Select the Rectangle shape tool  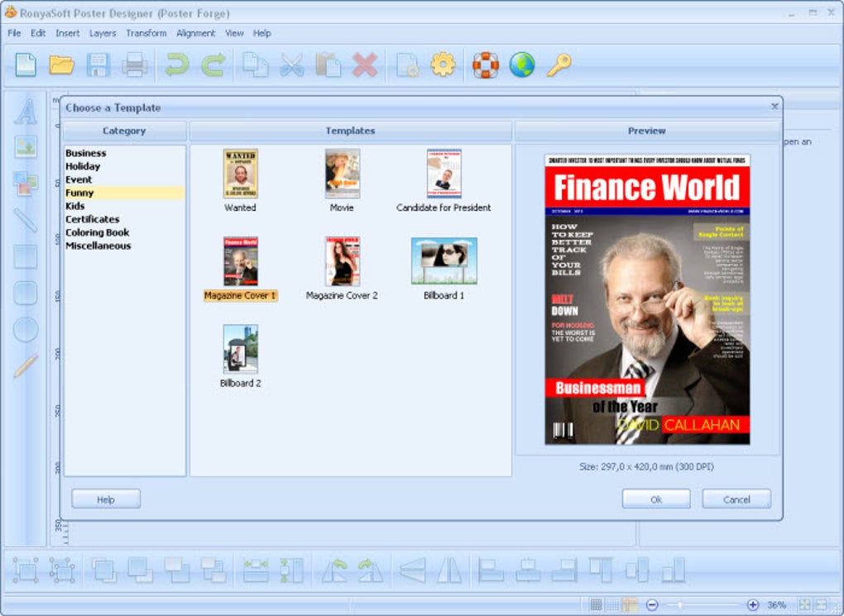[x=26, y=256]
